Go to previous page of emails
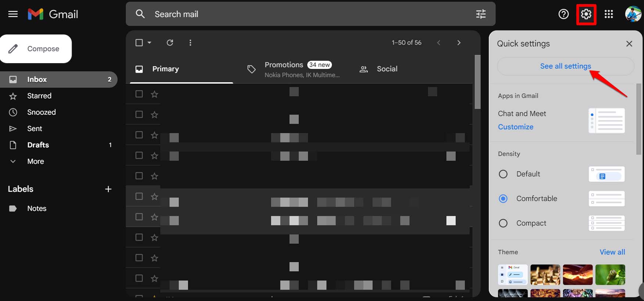The image size is (644, 301). (x=439, y=43)
